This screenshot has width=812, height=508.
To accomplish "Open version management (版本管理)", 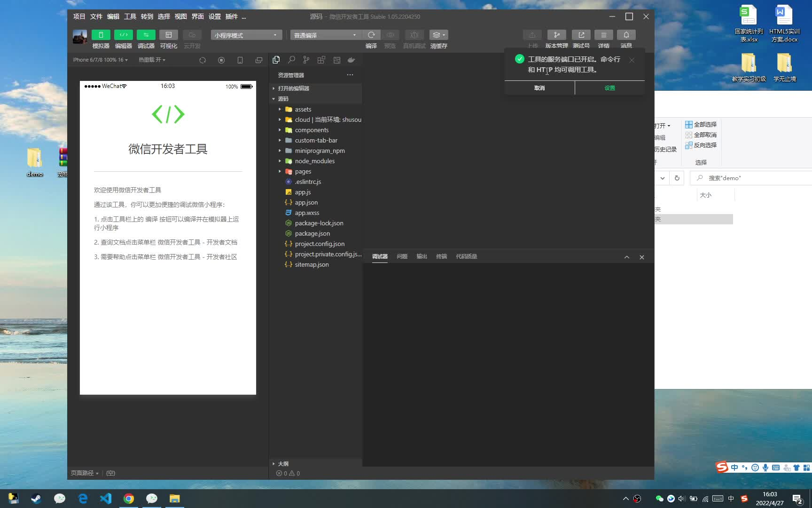I will pyautogui.click(x=557, y=35).
